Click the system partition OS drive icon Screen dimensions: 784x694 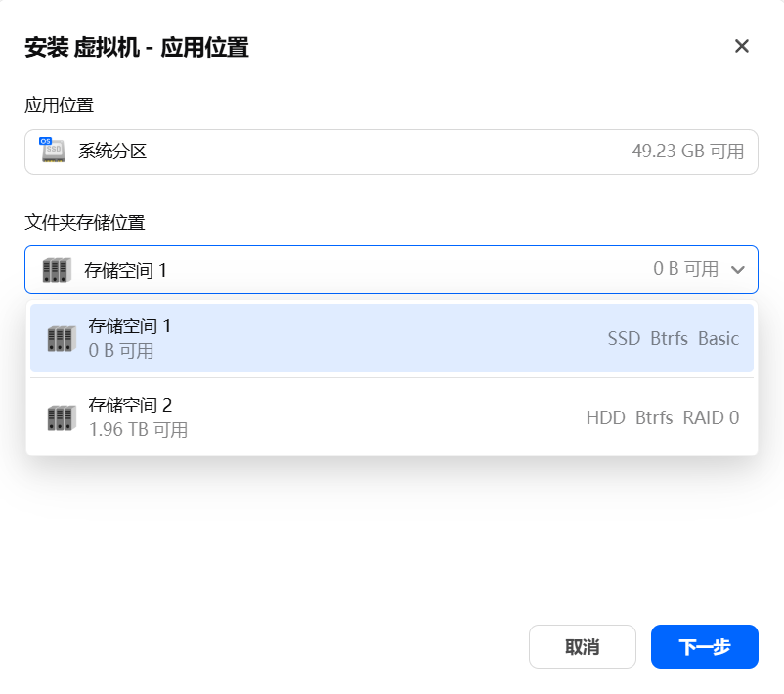pos(52,151)
